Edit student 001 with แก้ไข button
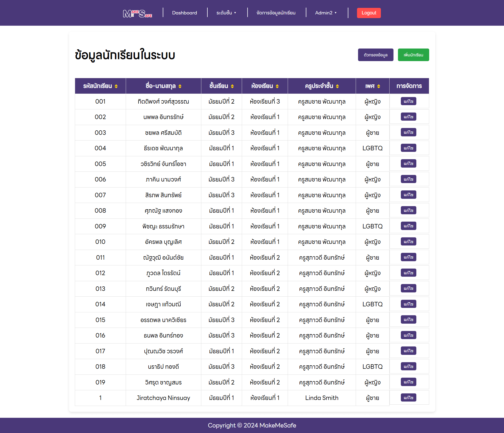 [408, 101]
